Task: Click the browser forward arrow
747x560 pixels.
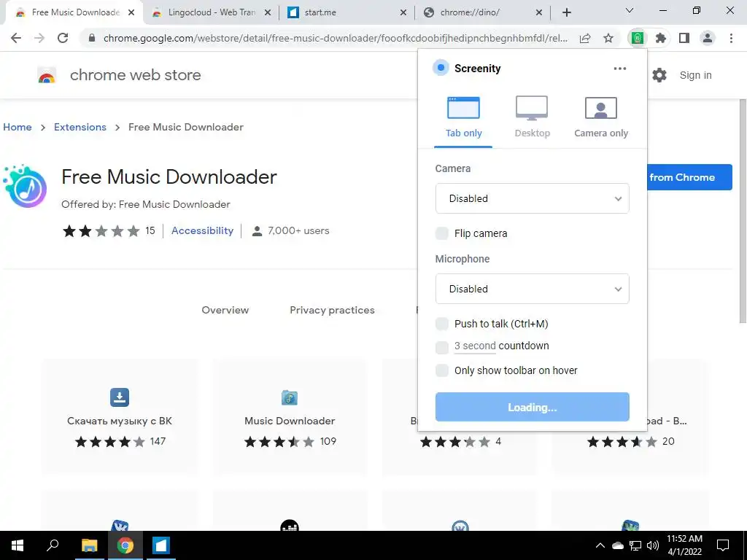Action: [x=39, y=38]
